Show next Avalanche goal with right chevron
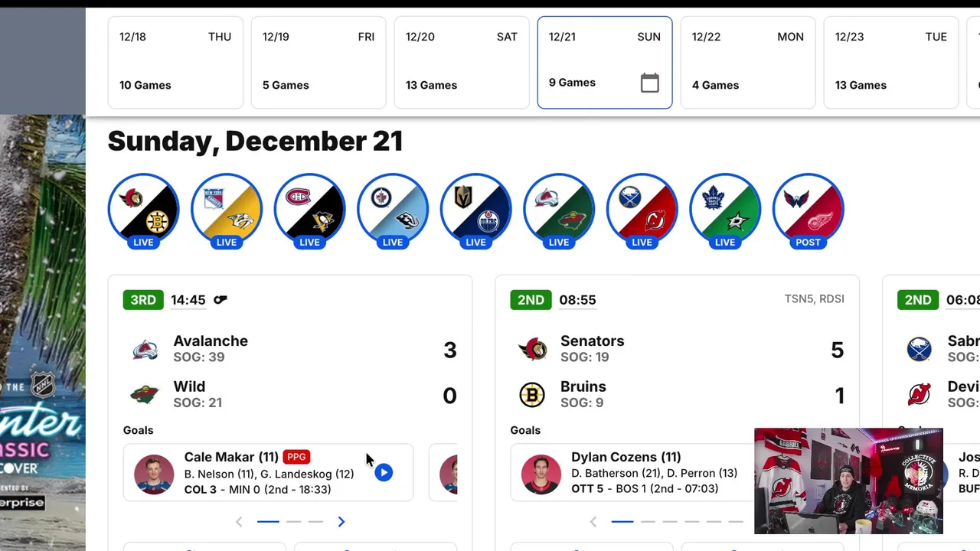Image resolution: width=980 pixels, height=551 pixels. point(341,522)
